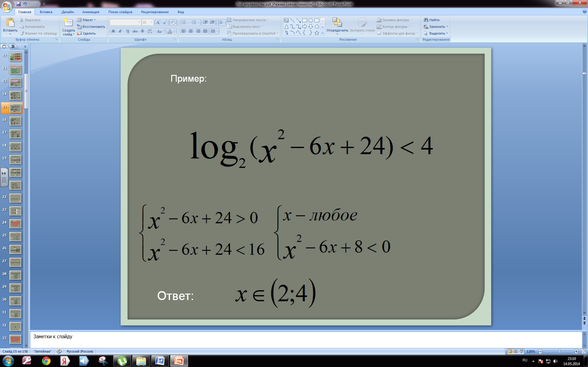This screenshot has height=367, width=588.
Task: Open columns button in paragraph group
Action: tap(214, 31)
